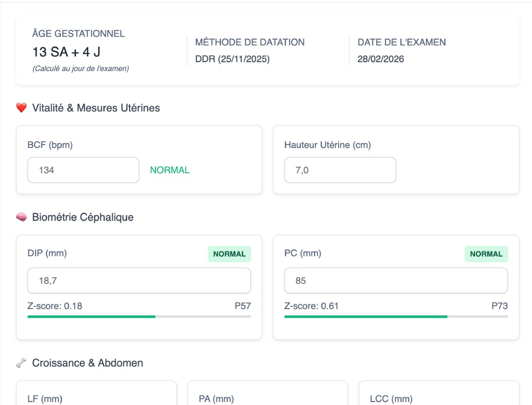Click the DIP percentile progress bar
The height and width of the screenshot is (405, 532).
click(139, 316)
